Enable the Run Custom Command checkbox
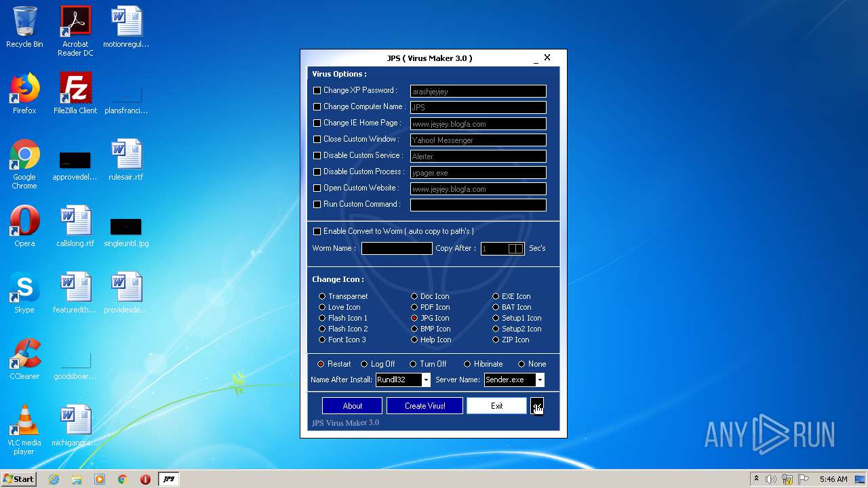The height and width of the screenshot is (488, 868). (317, 204)
